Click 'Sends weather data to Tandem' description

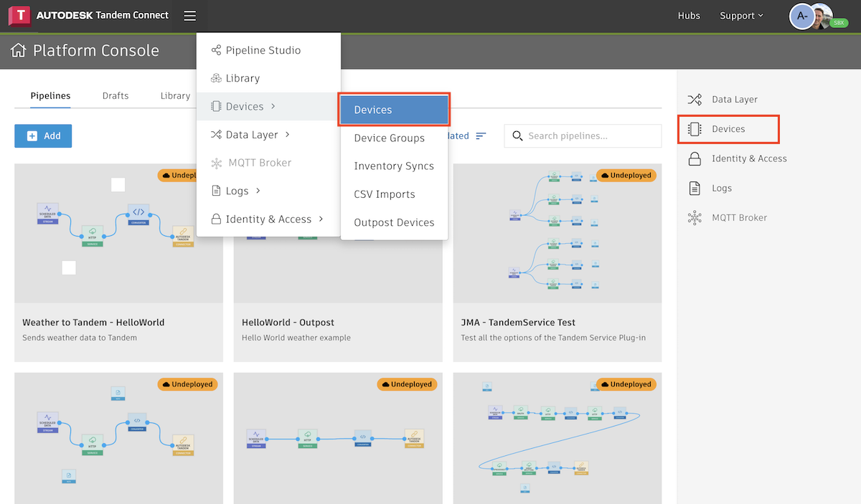click(x=80, y=338)
